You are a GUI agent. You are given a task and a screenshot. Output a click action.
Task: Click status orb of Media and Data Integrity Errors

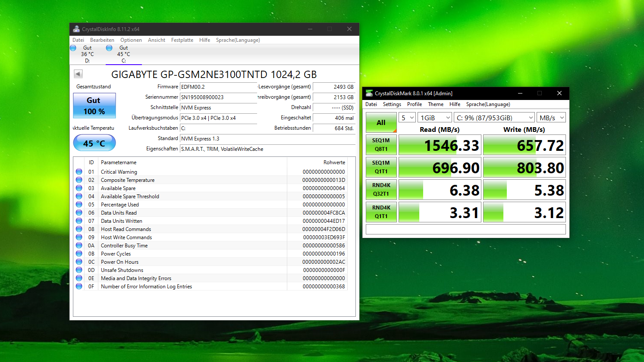point(79,278)
